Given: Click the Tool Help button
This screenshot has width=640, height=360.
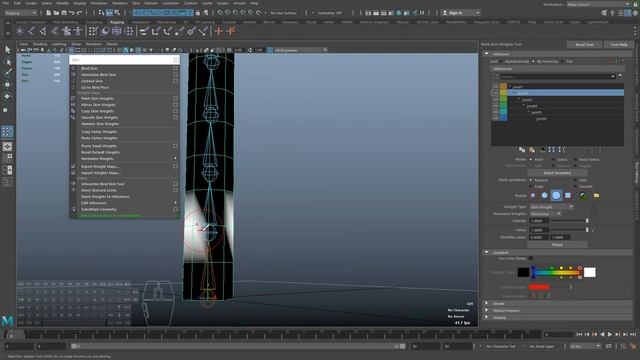Looking at the screenshot, I should pyautogui.click(x=619, y=44).
